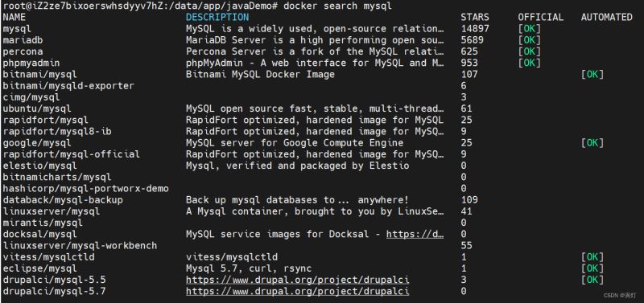
Task: Click the docksal/mysql description URL link
Action: [415, 234]
